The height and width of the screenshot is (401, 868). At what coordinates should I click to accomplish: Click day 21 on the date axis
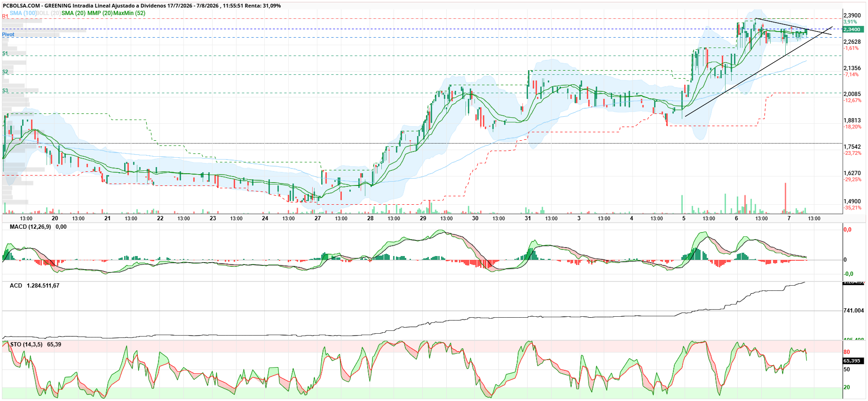click(108, 218)
